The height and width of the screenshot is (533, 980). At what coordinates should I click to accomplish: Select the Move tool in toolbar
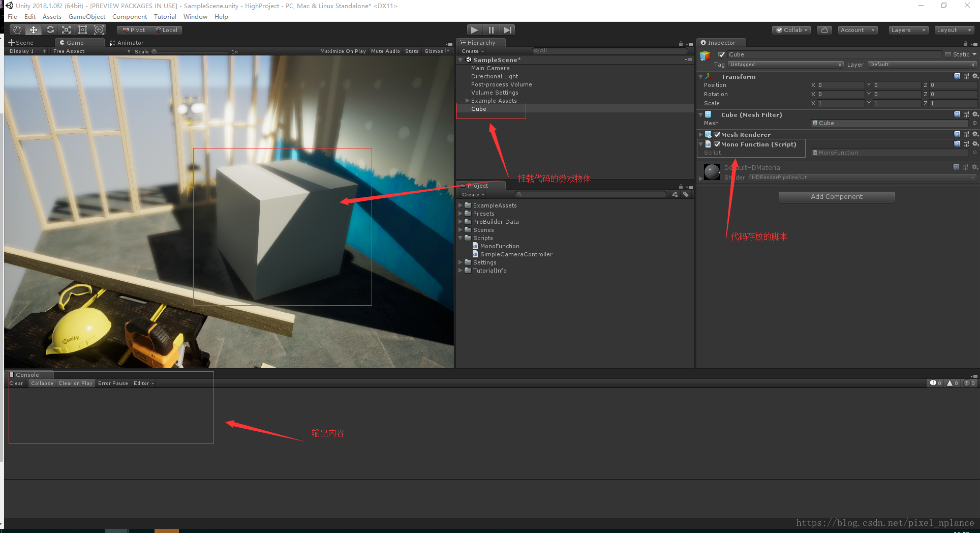pos(34,30)
